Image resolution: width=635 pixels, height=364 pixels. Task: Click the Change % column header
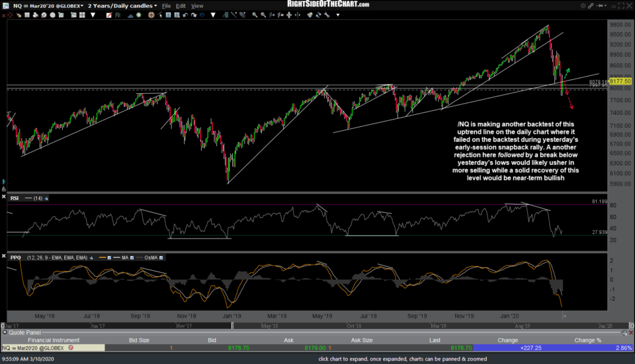click(x=587, y=340)
